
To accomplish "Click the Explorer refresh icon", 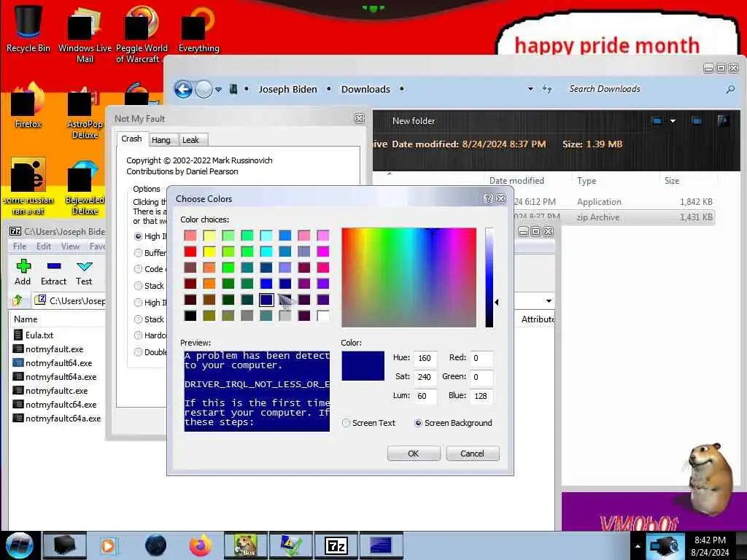I will pos(547,89).
